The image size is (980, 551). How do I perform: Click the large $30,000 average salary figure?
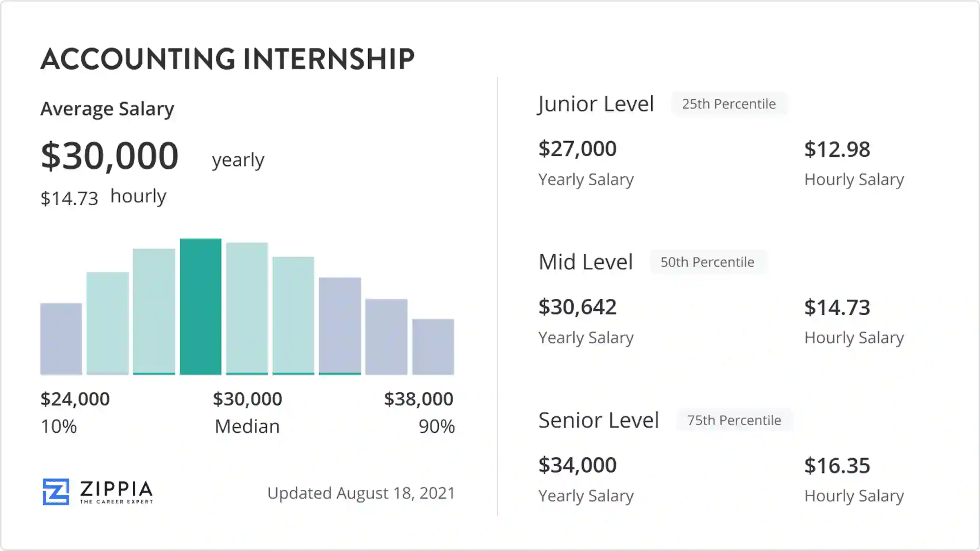(110, 156)
